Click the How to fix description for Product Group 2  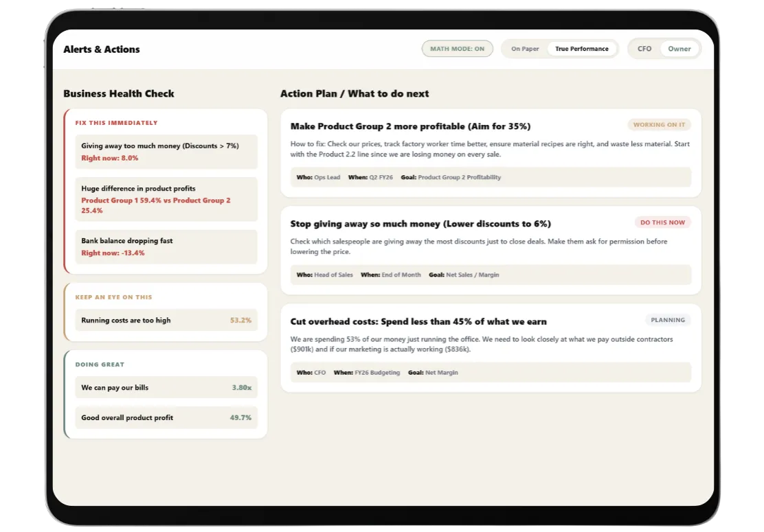[490, 149]
